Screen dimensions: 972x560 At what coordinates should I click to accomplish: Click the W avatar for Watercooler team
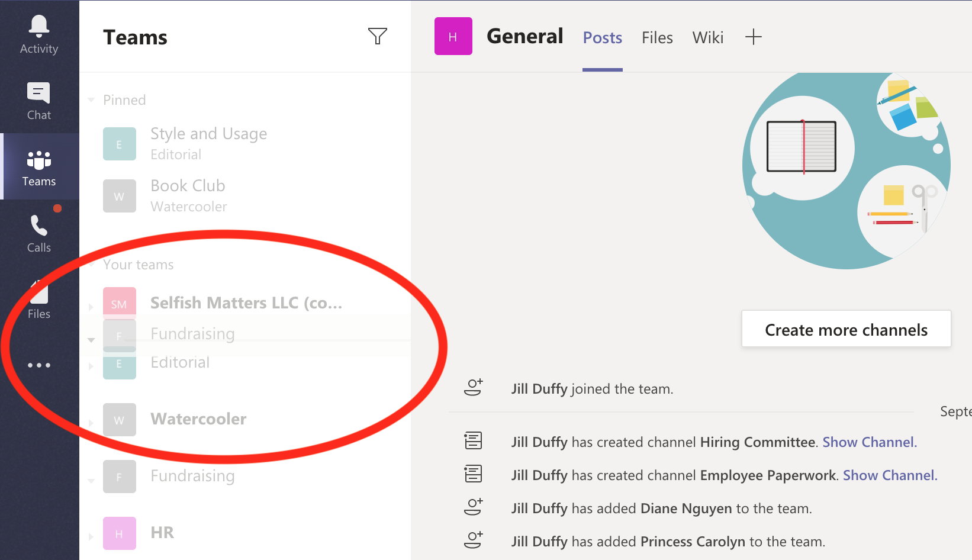click(120, 420)
